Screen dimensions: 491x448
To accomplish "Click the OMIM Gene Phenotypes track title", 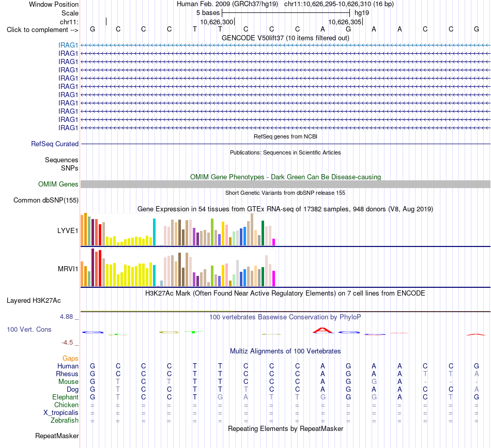I will click(285, 177).
